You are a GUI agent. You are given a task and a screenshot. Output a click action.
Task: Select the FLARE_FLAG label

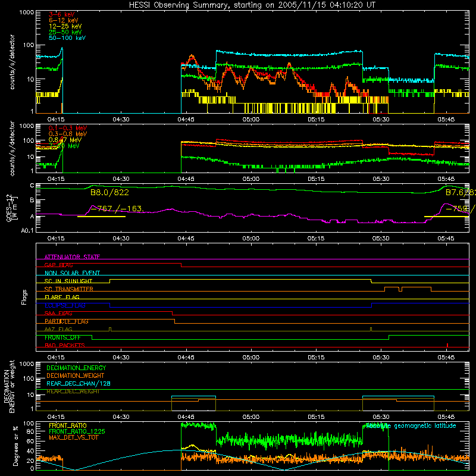[x=62, y=297]
